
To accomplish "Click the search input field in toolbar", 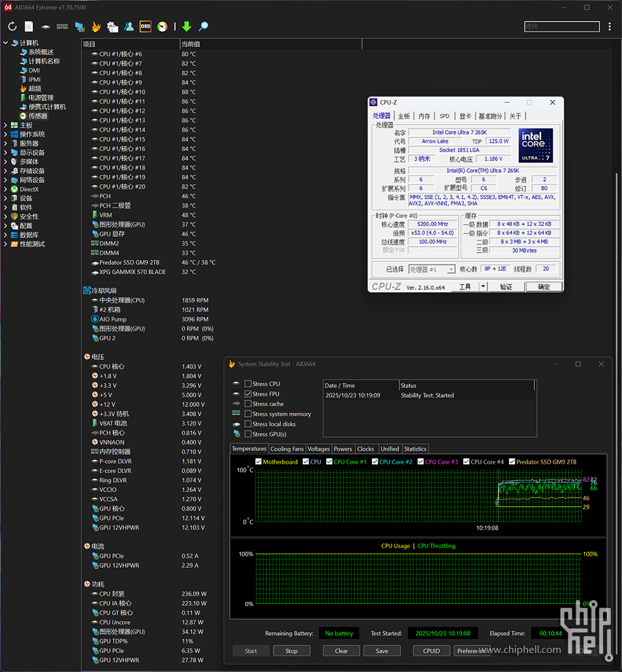I will (x=562, y=27).
